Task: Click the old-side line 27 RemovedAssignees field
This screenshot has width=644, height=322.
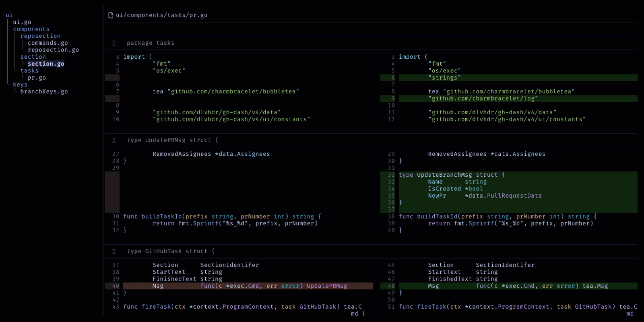Action: pyautogui.click(x=211, y=154)
